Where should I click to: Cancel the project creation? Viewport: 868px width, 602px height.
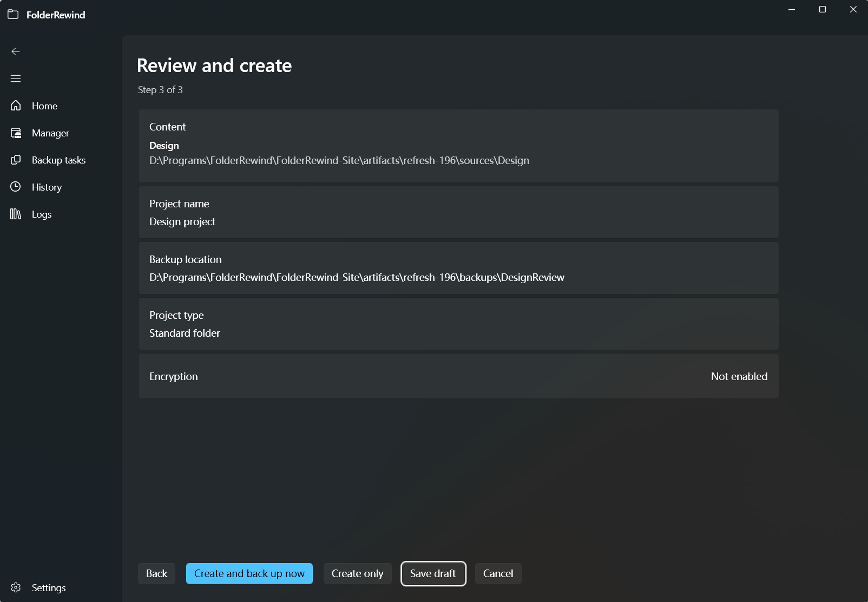(498, 574)
